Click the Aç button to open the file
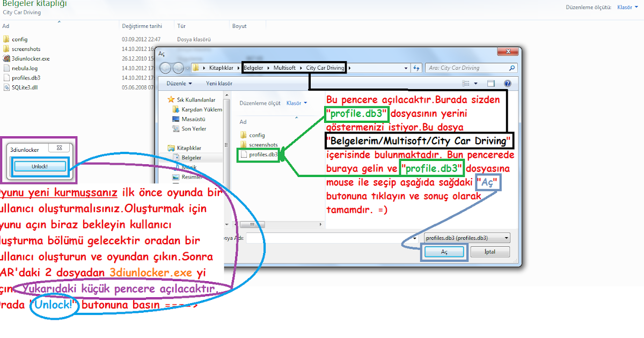Viewport: 644px width, 338px height. [444, 251]
